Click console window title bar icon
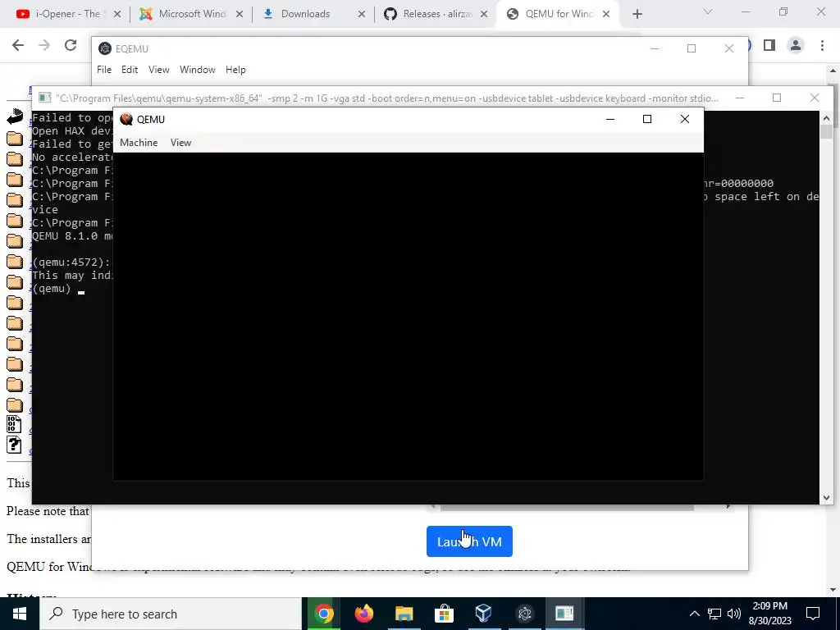This screenshot has width=840, height=630. coord(45,98)
